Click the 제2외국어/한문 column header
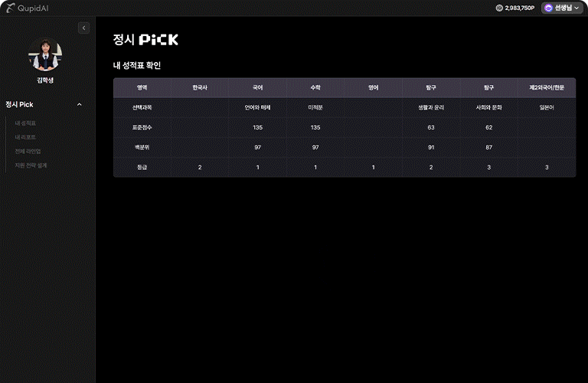The width and height of the screenshot is (588, 383). [x=546, y=88]
